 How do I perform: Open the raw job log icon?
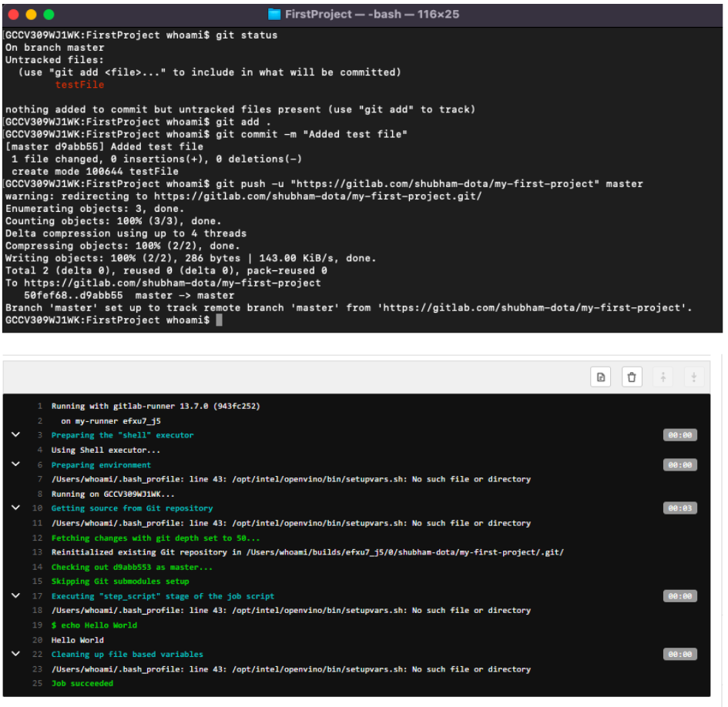(x=600, y=377)
